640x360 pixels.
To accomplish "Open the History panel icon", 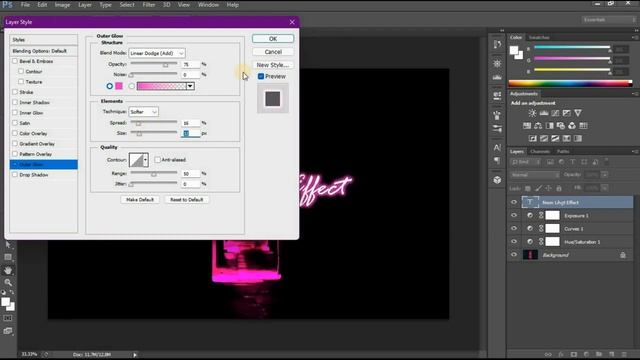I will click(497, 44).
